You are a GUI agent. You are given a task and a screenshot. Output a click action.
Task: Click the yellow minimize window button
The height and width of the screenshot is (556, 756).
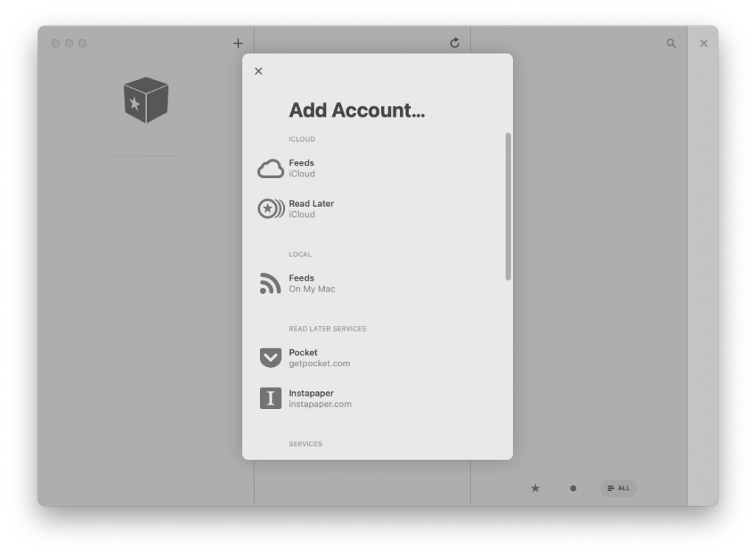[69, 44]
